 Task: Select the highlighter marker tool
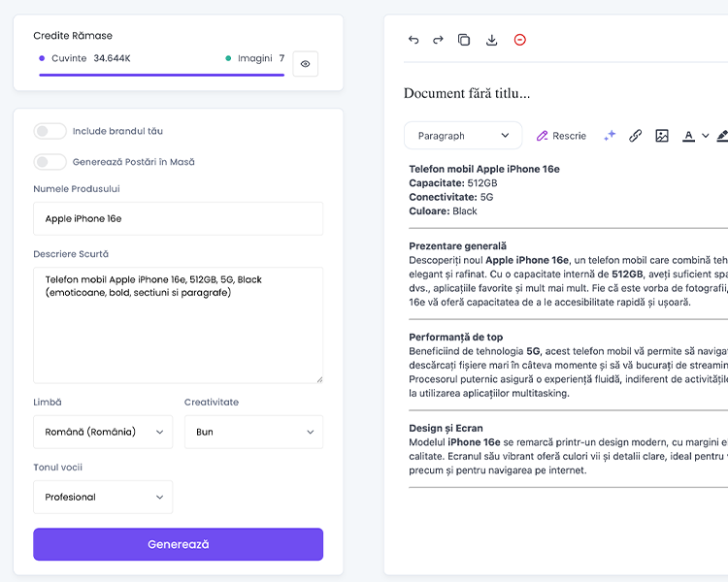point(721,136)
